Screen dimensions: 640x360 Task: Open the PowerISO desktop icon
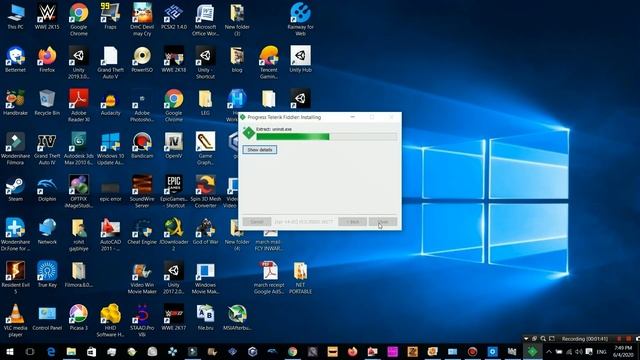142,60
